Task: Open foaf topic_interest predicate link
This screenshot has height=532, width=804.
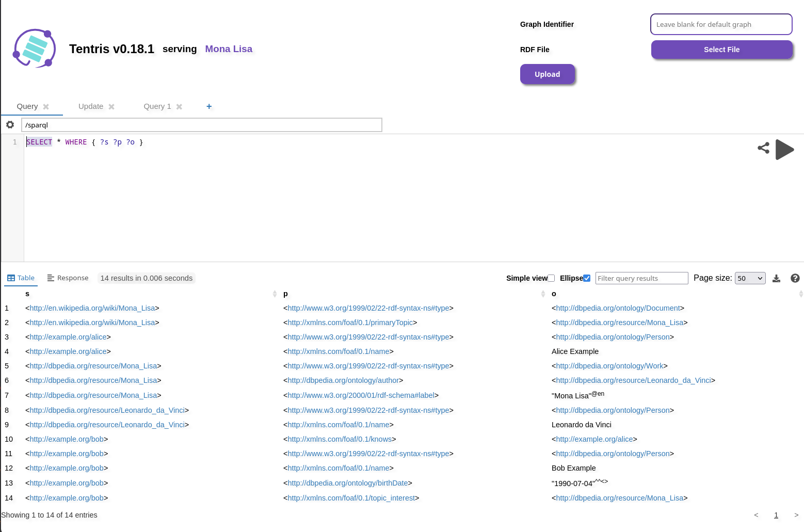Action: (351, 498)
